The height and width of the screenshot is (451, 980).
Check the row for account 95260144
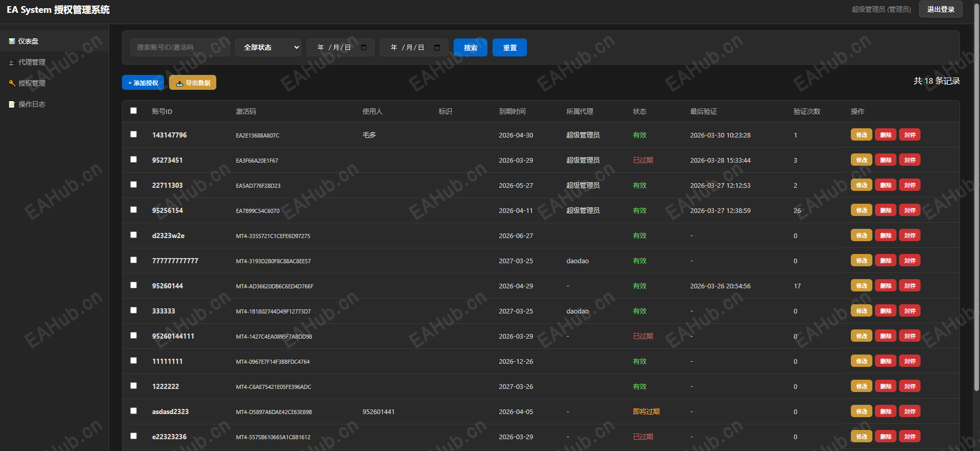[x=134, y=285]
